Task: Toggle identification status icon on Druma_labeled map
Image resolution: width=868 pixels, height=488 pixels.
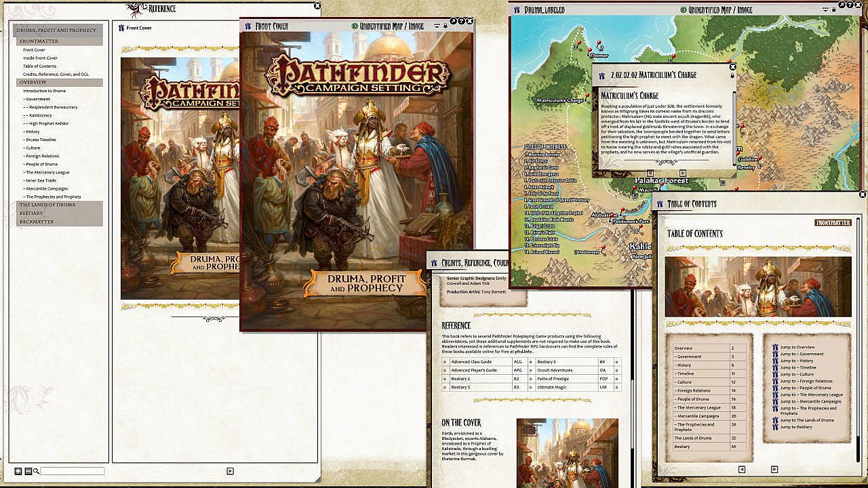Action: [684, 10]
